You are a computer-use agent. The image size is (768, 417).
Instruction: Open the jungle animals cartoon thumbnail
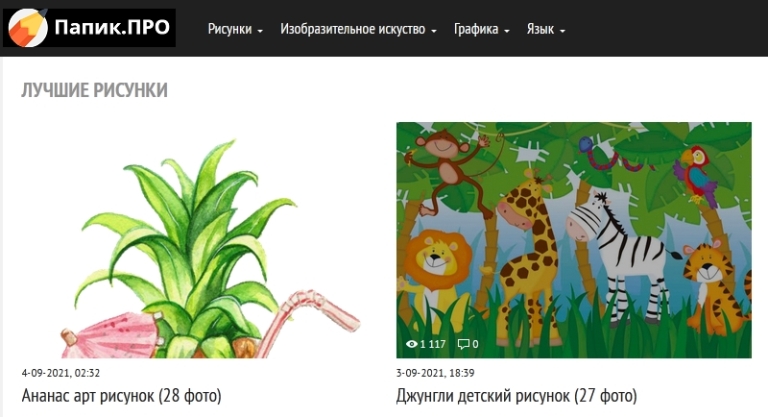click(x=574, y=240)
